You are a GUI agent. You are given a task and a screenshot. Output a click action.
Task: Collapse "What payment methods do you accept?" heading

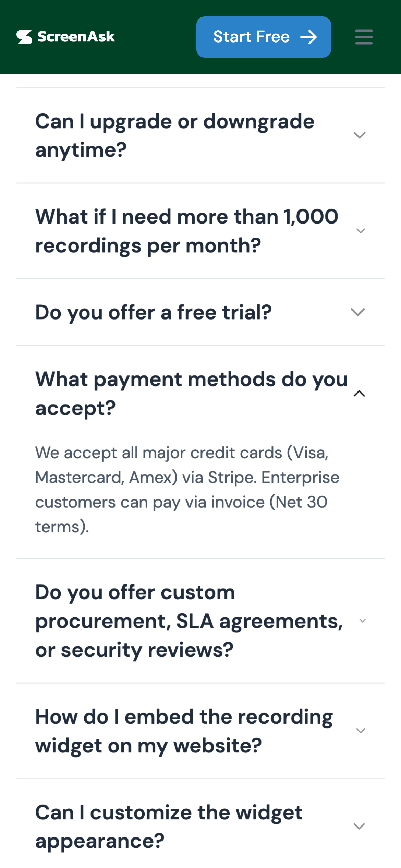click(x=191, y=394)
